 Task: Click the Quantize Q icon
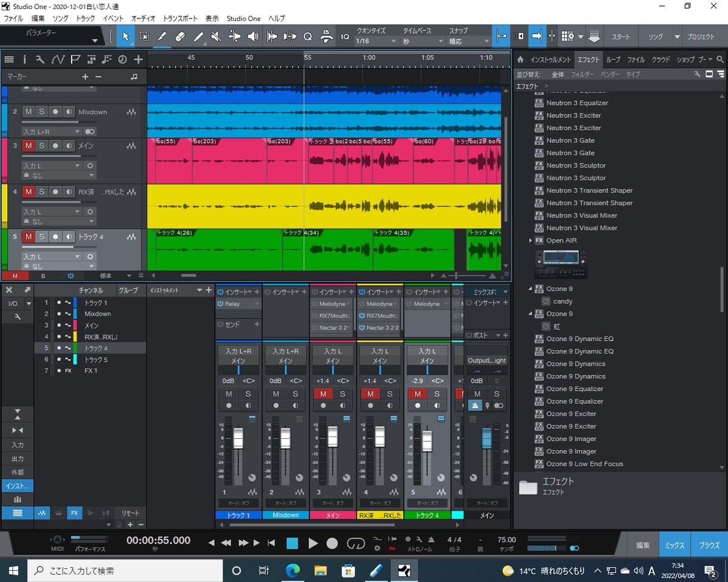308,36
